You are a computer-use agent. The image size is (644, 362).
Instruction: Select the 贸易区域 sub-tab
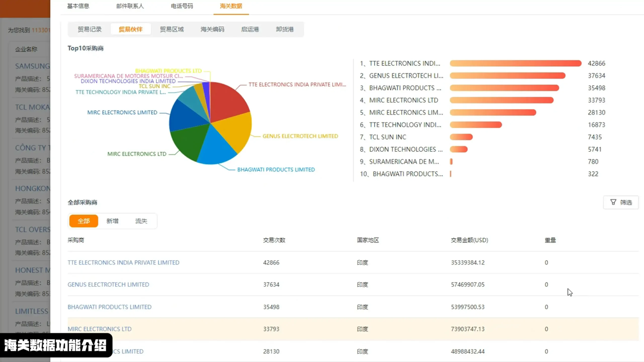click(172, 29)
